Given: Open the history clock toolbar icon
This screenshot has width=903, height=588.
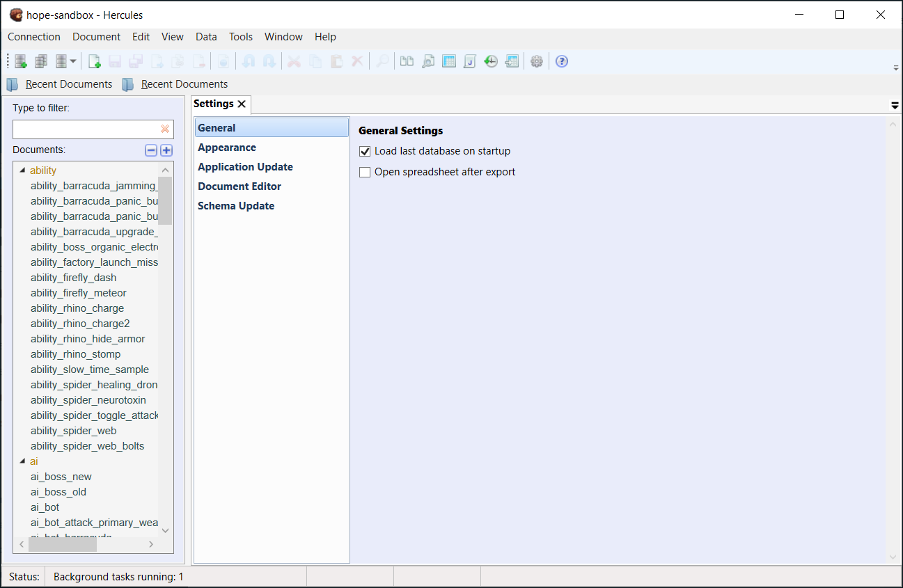Looking at the screenshot, I should (x=491, y=61).
